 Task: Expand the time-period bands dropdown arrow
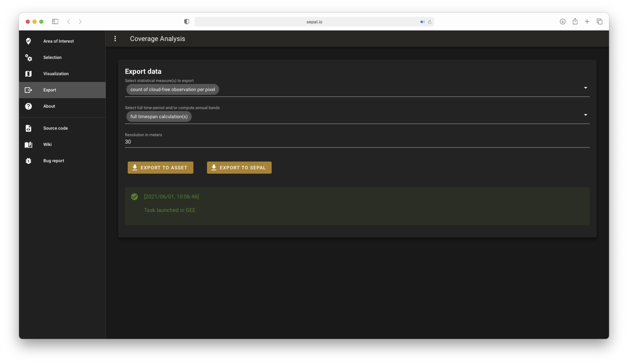[x=585, y=115]
